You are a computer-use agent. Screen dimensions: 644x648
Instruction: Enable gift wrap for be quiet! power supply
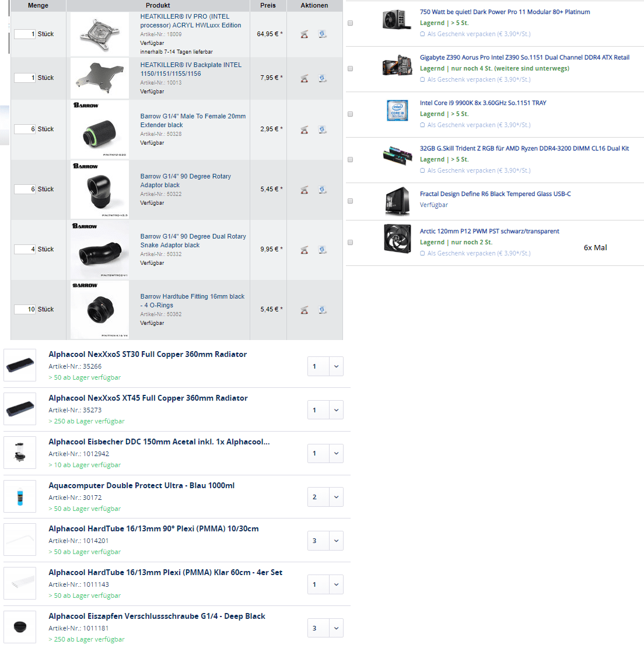coord(422,34)
